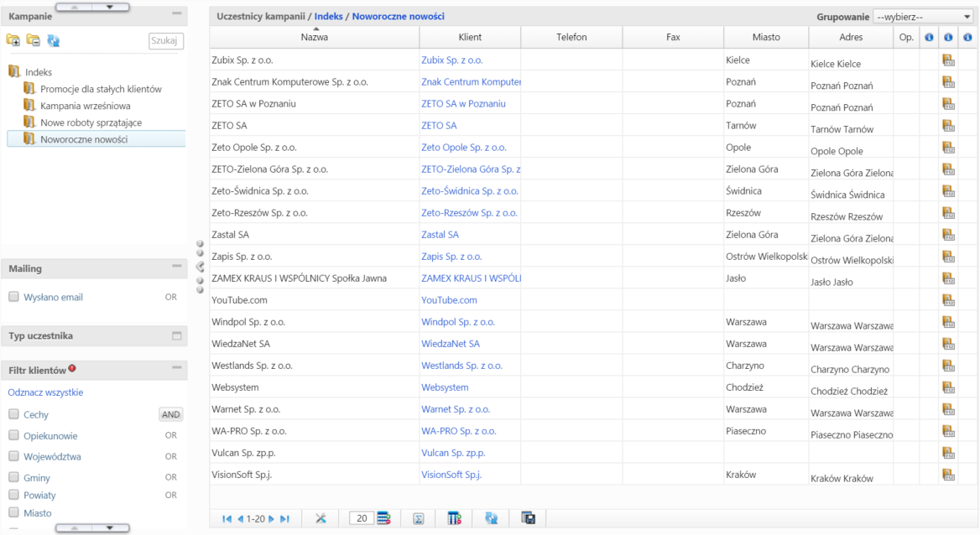
Task: Sort by Adres column header
Action: coord(851,37)
